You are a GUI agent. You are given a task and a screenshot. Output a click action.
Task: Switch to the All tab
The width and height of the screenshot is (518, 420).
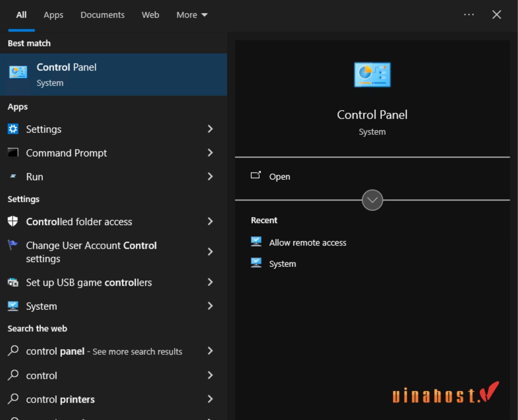(21, 15)
